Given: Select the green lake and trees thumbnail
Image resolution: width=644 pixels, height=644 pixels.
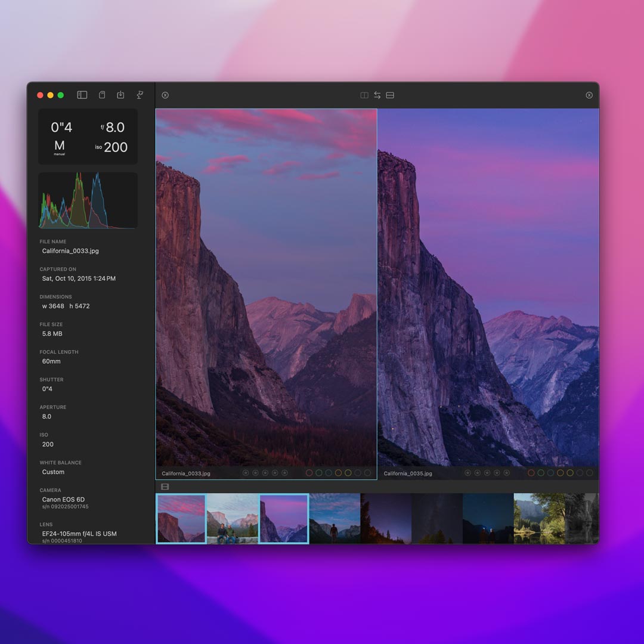Looking at the screenshot, I should (539, 519).
